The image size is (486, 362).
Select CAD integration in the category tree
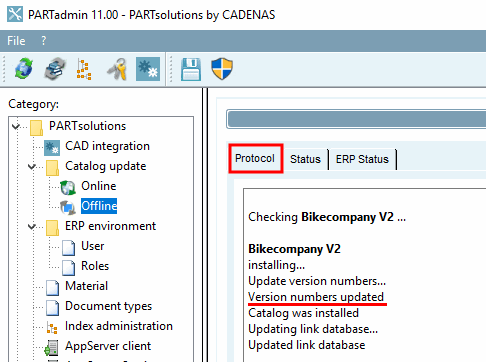point(107,146)
